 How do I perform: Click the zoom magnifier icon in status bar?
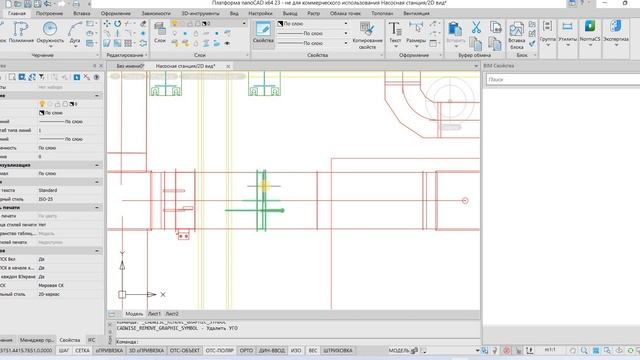[584, 351]
